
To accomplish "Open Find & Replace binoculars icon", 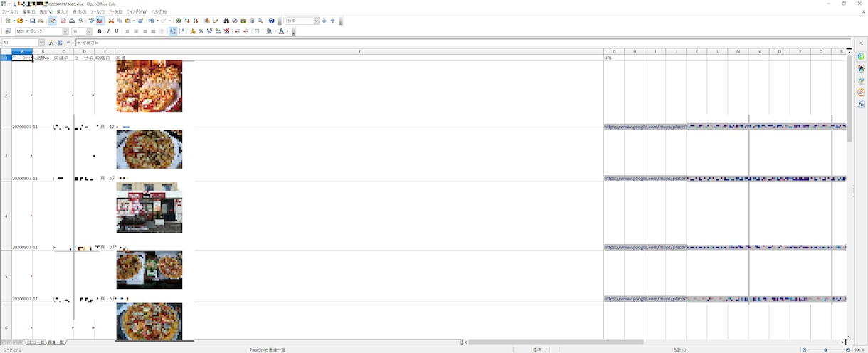I will [x=226, y=21].
